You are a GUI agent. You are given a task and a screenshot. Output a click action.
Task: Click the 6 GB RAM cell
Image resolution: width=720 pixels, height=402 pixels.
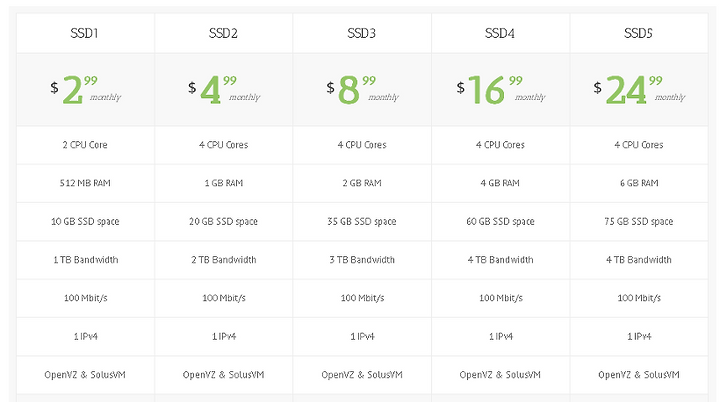(x=639, y=183)
